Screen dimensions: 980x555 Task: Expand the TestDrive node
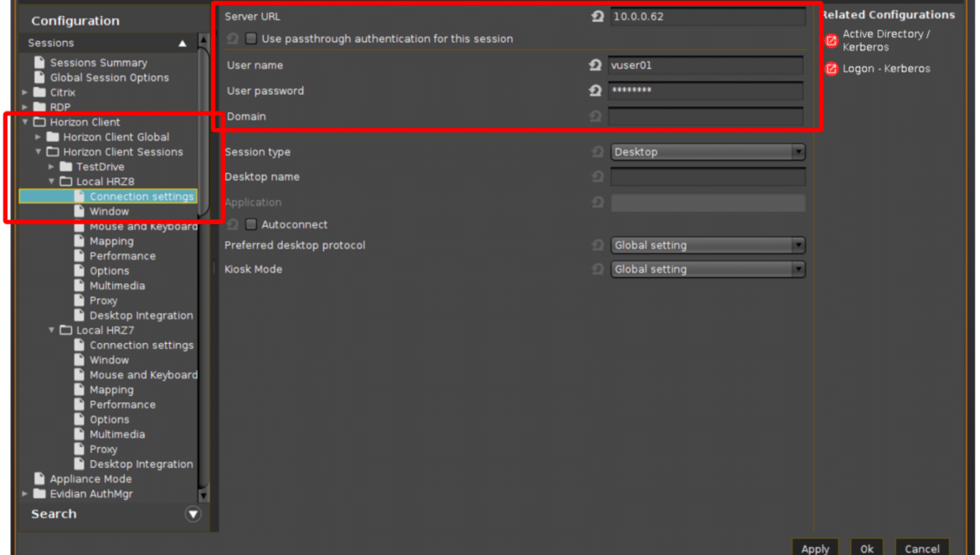click(x=51, y=167)
